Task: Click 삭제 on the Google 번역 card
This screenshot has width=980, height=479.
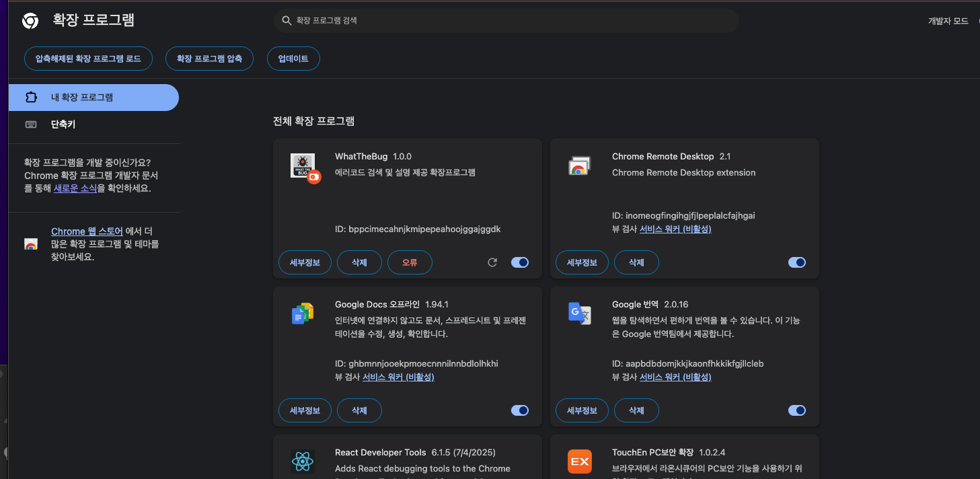Action: [x=636, y=410]
